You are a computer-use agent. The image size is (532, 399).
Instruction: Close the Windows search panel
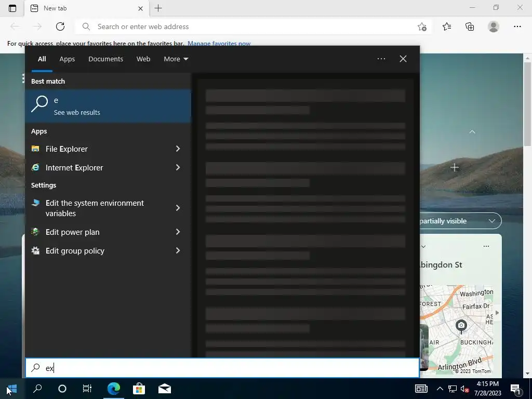coord(403,59)
